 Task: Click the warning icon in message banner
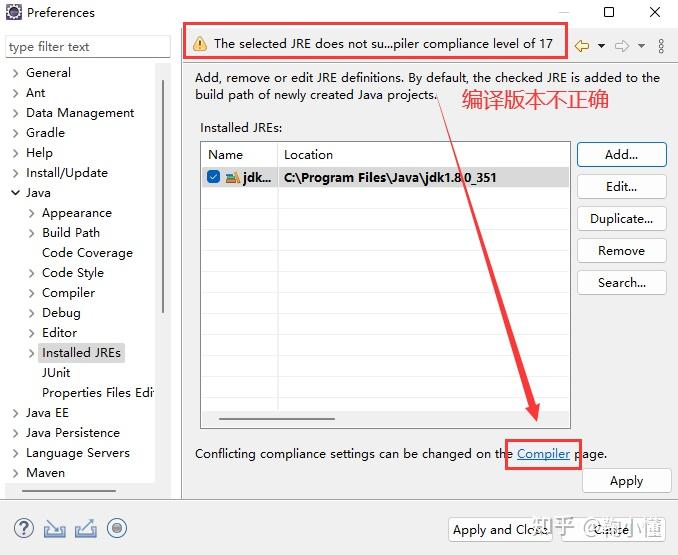[200, 44]
